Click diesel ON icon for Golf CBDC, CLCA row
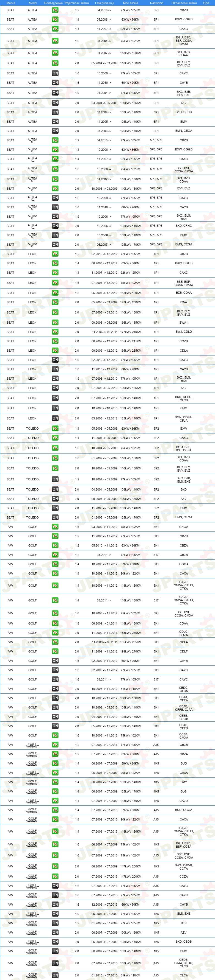The height and width of the screenshot is (980, 215). click(x=55, y=689)
